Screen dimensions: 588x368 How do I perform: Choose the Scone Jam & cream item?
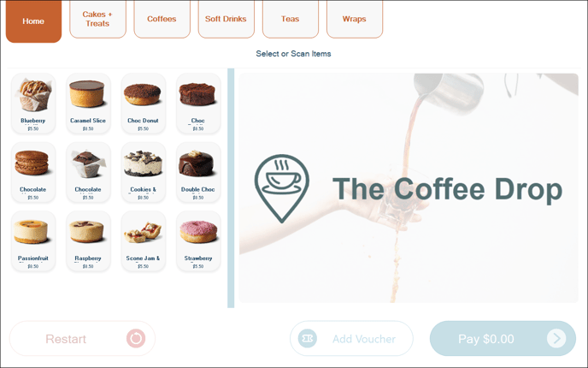click(144, 241)
